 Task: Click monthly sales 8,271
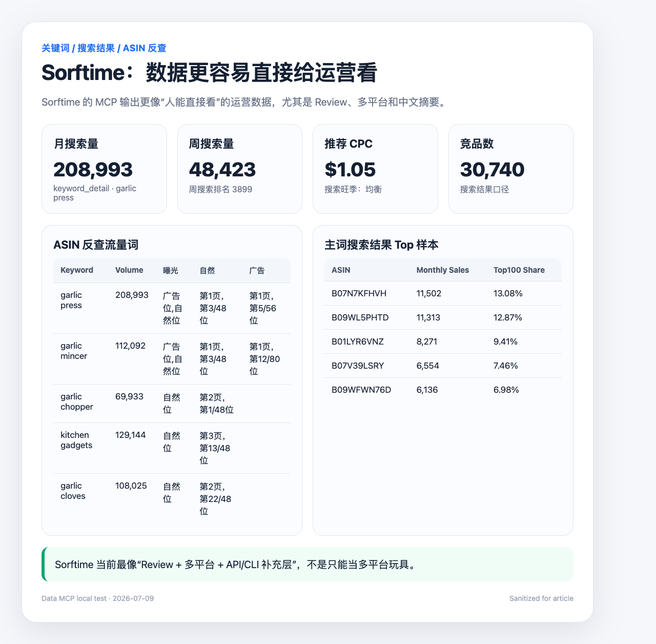(427, 341)
